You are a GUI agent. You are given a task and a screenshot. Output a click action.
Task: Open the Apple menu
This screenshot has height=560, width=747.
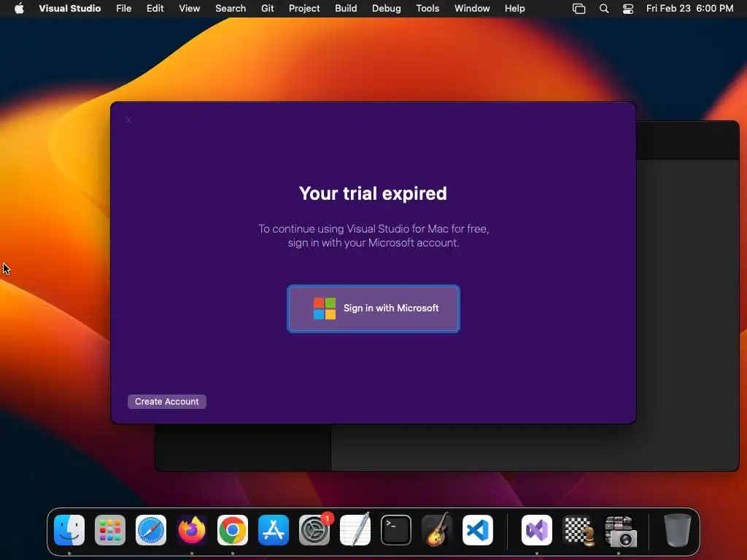19,8
